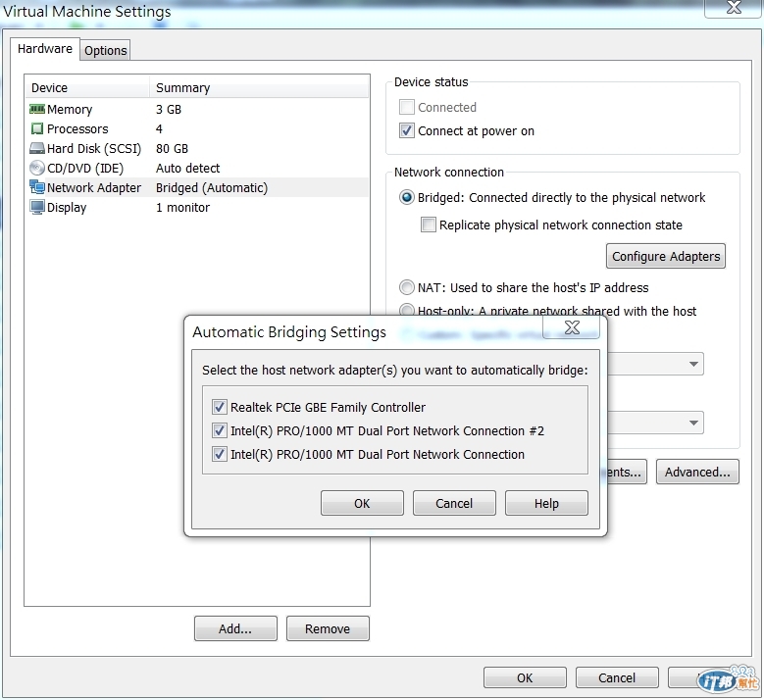Open the lower dropdown behind the dialog
Viewport: 764px width, 700px height.
[655, 423]
